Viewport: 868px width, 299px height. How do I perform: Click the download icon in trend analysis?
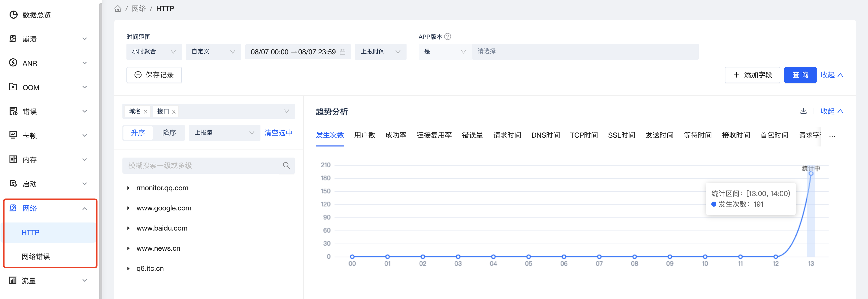click(x=803, y=111)
